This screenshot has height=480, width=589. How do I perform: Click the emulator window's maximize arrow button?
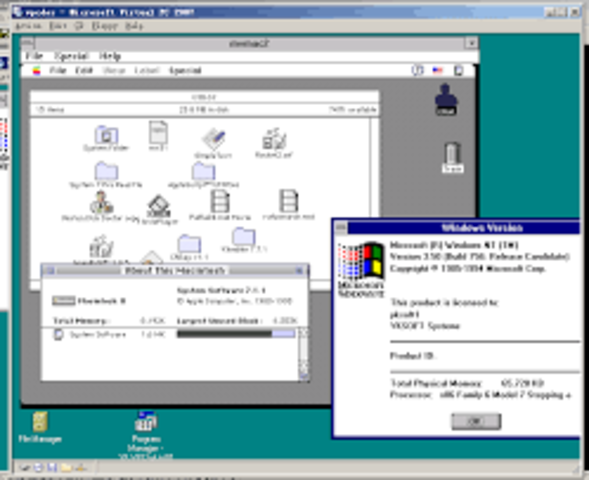coord(471,43)
